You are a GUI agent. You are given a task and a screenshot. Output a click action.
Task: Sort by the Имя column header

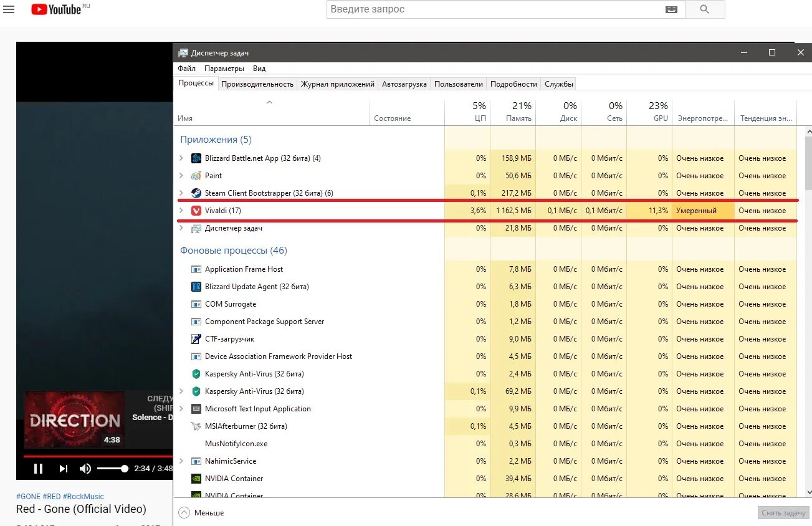(x=272, y=112)
